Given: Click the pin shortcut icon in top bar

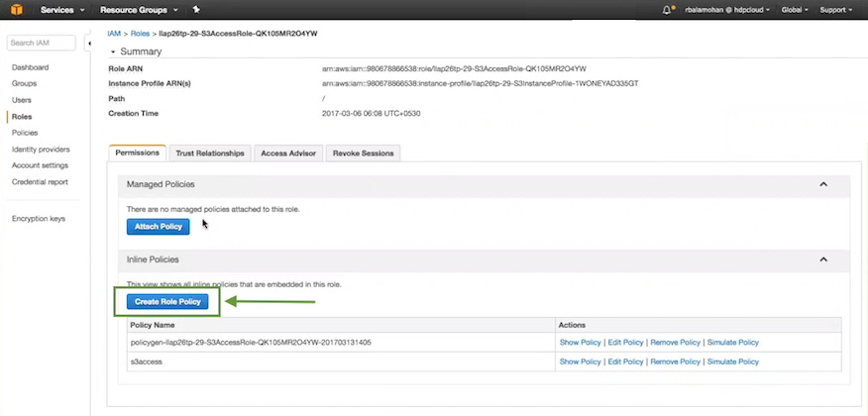Looking at the screenshot, I should tap(196, 10).
